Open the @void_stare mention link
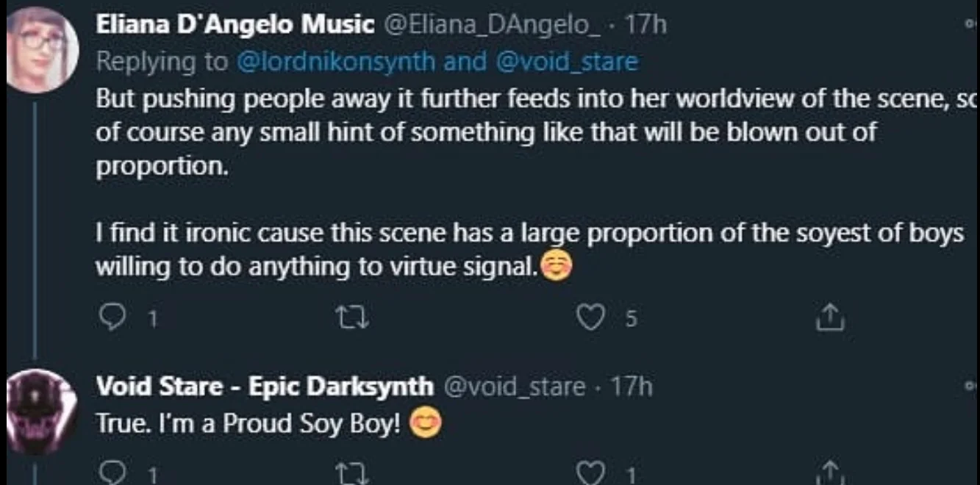The height and width of the screenshot is (485, 980). coord(567,61)
